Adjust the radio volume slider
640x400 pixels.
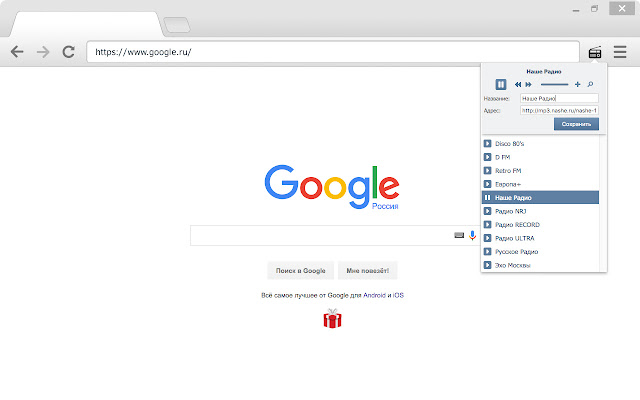(554, 84)
